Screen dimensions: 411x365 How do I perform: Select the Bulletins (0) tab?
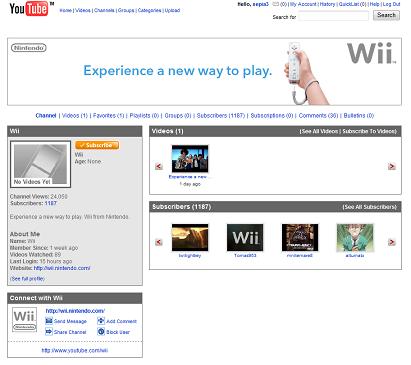coord(359,116)
